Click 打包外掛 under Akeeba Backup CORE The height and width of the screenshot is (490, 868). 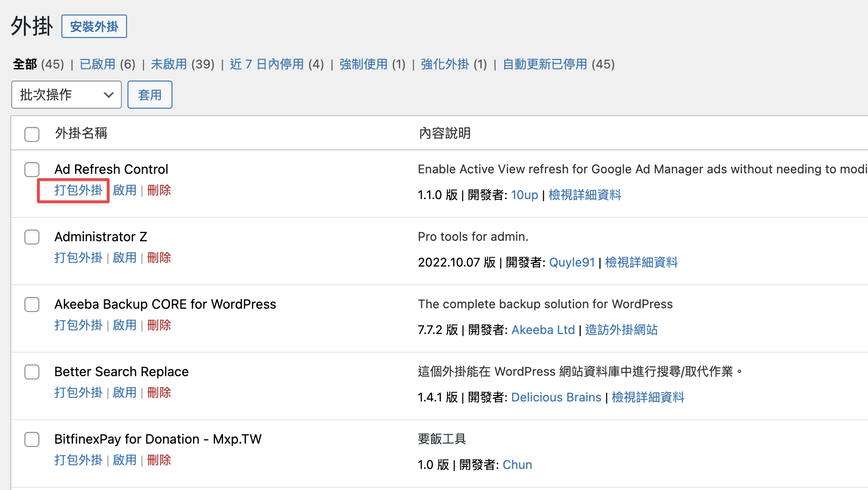pyautogui.click(x=78, y=325)
